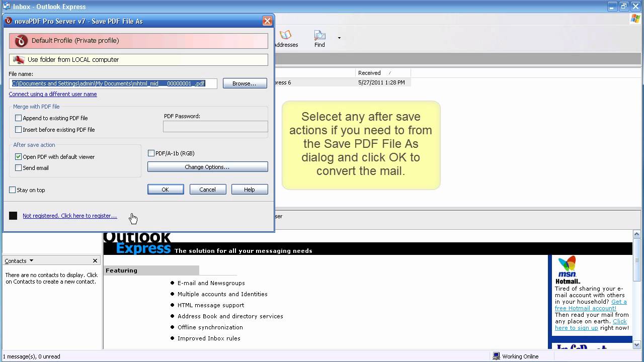Open the Find tool in Outlook Express
This screenshot has width=644, height=362.
click(319, 39)
